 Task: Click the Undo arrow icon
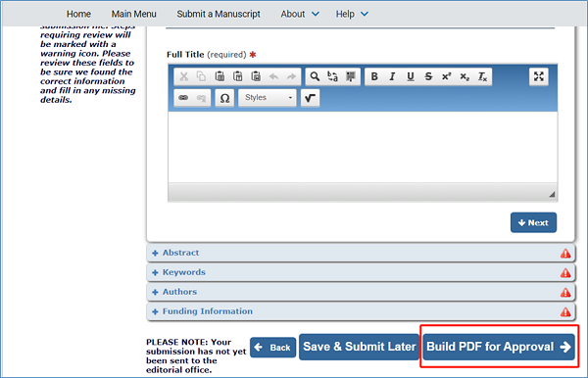(273, 76)
